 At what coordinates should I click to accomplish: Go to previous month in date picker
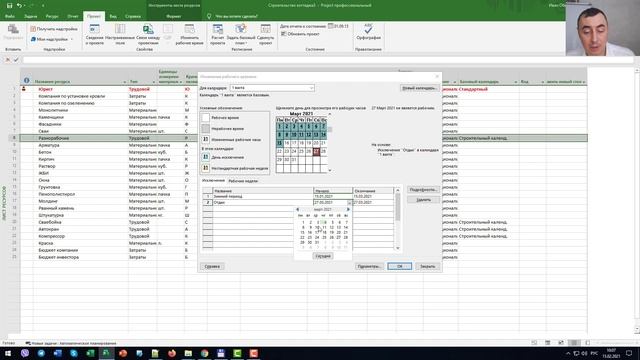(298, 209)
